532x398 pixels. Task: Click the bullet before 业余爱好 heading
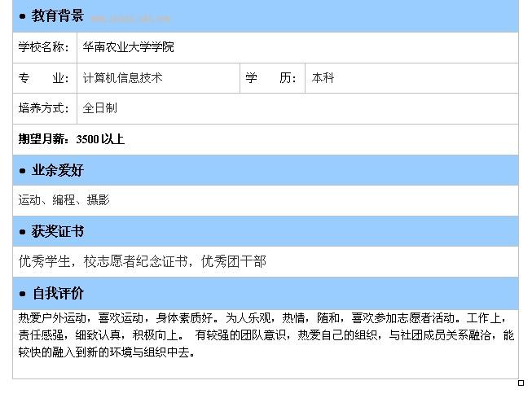tap(23, 171)
